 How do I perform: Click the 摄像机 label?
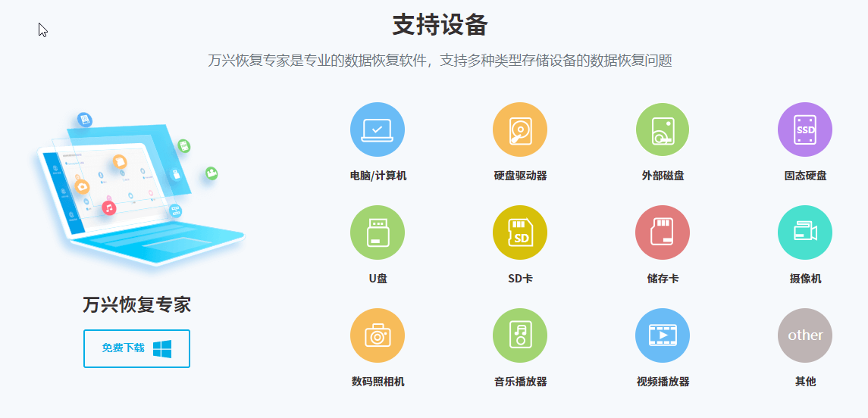coord(805,279)
